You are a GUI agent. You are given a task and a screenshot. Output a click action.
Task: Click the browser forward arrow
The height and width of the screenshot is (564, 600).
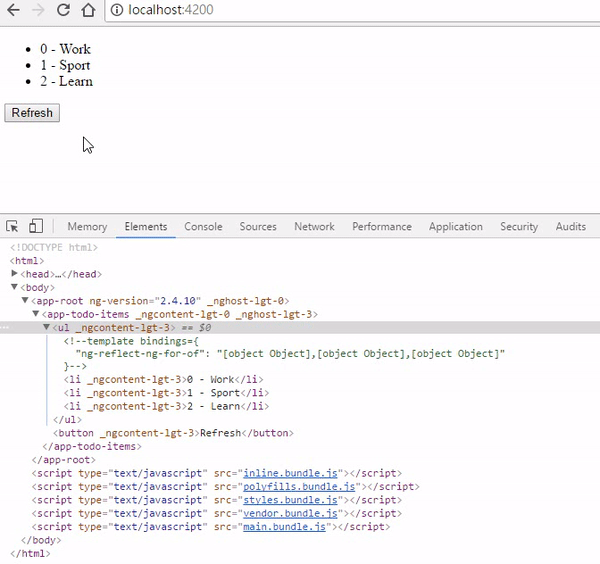point(38,10)
